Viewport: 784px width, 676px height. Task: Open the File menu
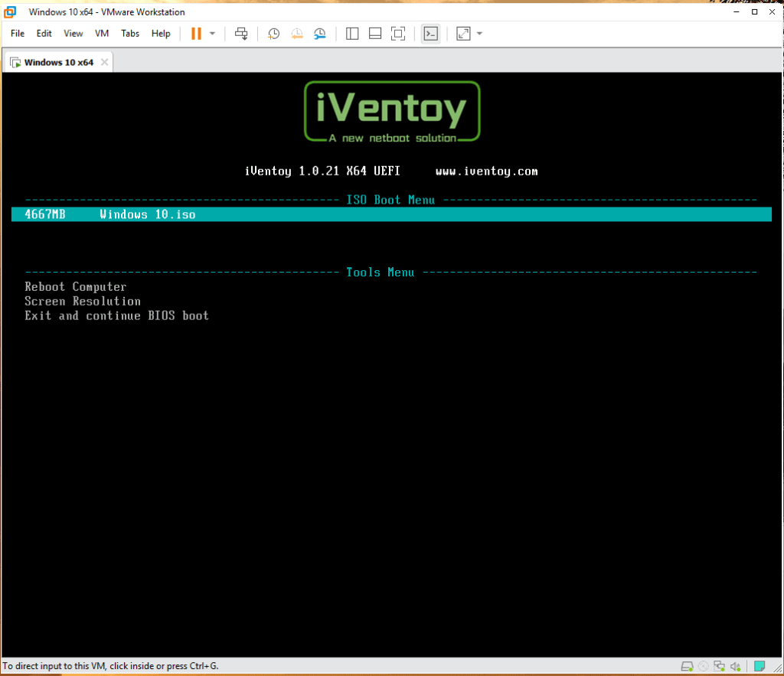coord(18,34)
